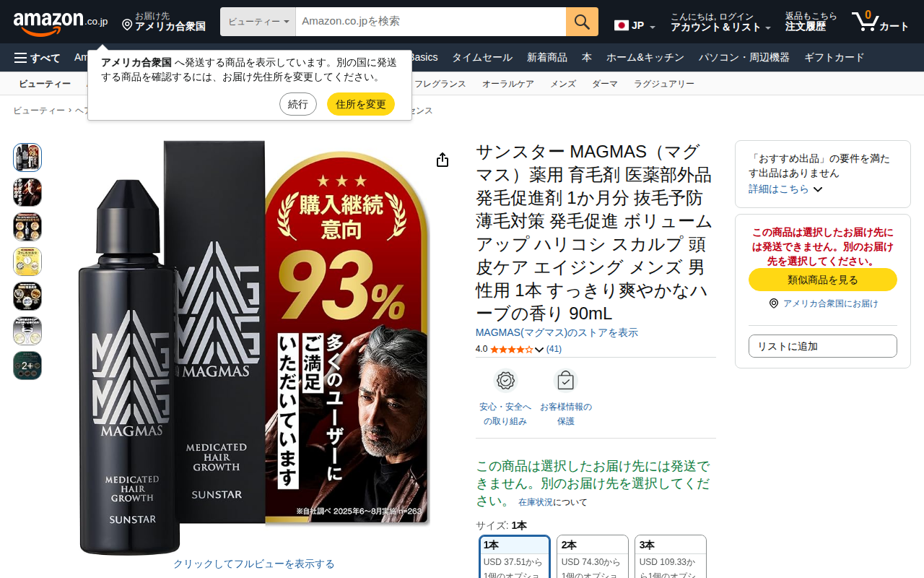Screen dimensions: 924x578
Task: Click the orange search magnifier button
Action: point(582,22)
